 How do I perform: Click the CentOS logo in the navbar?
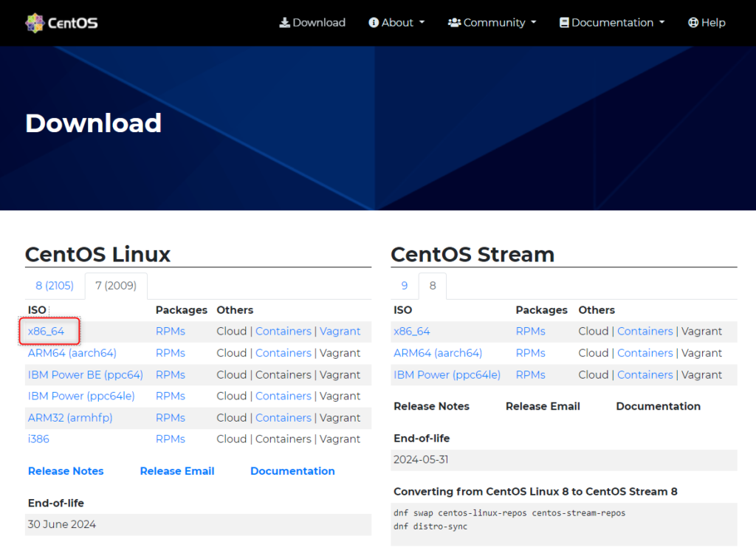[x=61, y=23]
